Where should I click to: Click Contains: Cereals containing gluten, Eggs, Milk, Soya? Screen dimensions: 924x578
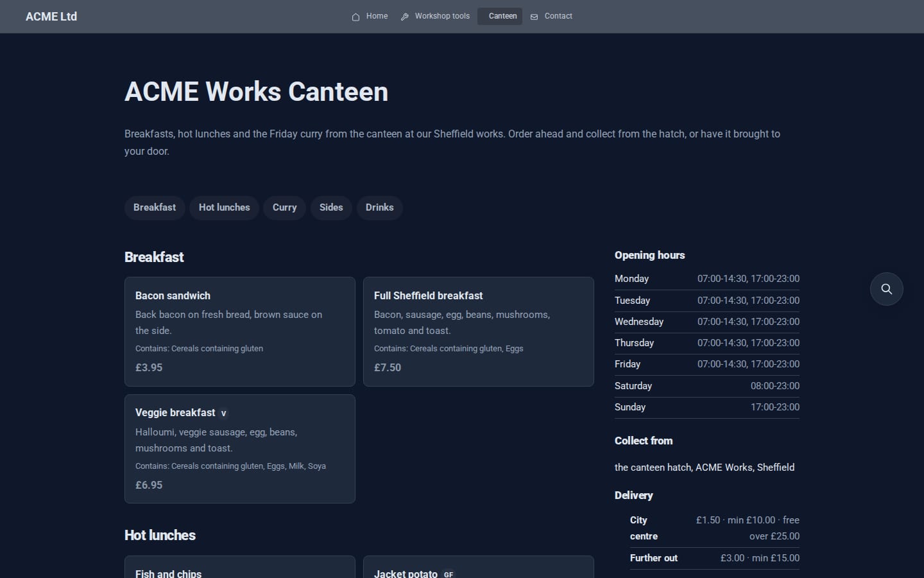[x=230, y=466]
